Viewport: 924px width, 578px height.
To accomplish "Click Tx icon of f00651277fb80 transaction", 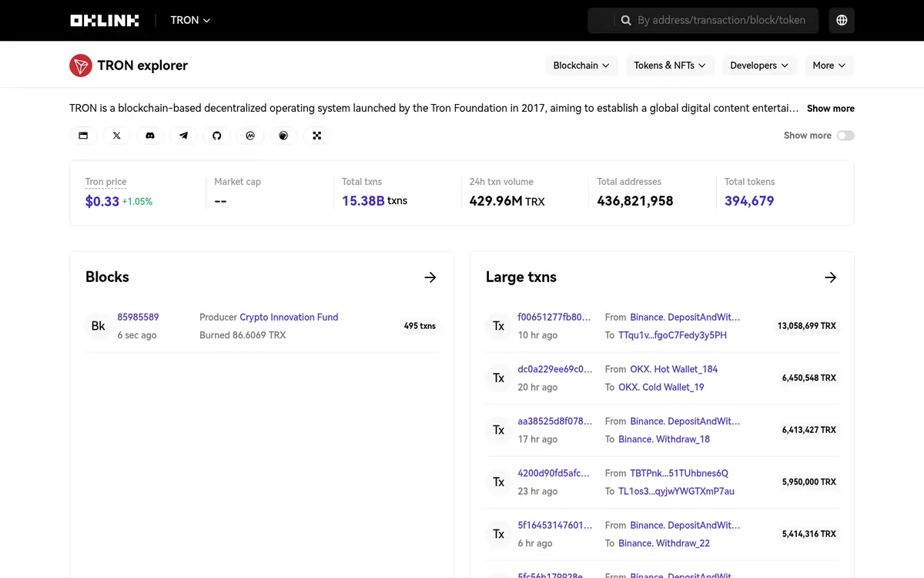I will (499, 326).
